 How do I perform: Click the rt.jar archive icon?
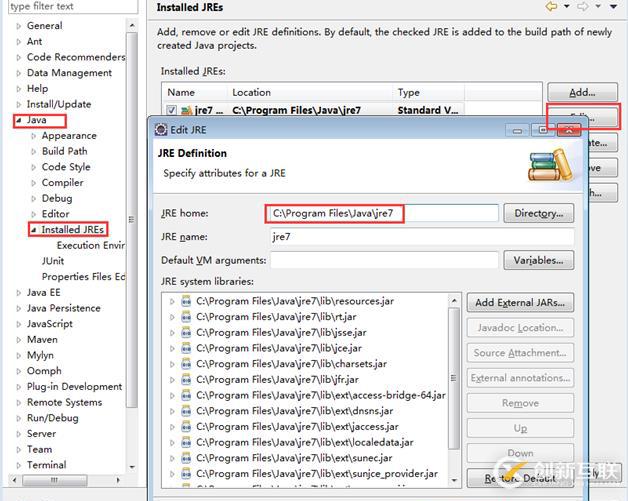(186, 317)
